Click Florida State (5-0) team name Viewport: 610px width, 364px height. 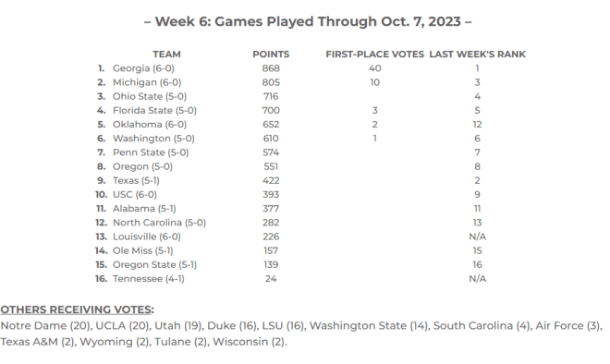155,111
